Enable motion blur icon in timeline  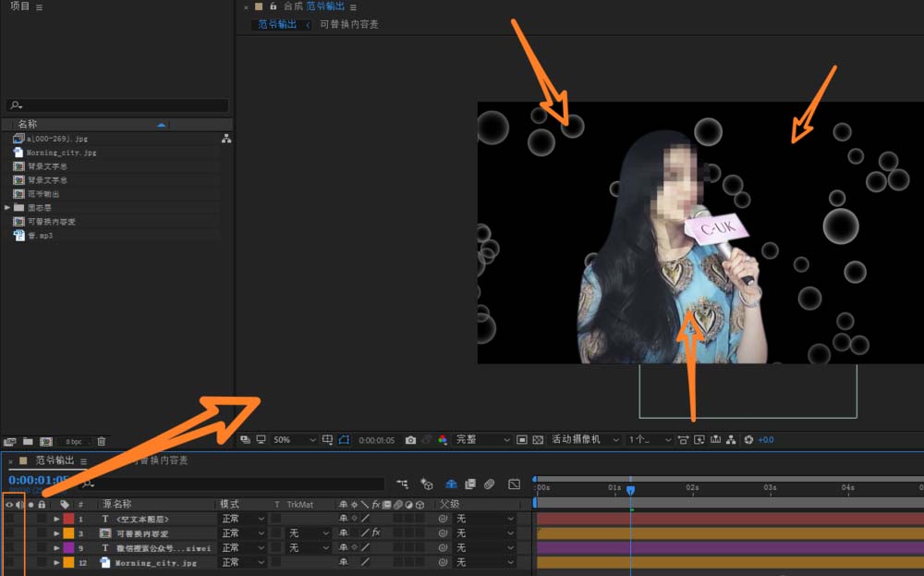(x=489, y=484)
